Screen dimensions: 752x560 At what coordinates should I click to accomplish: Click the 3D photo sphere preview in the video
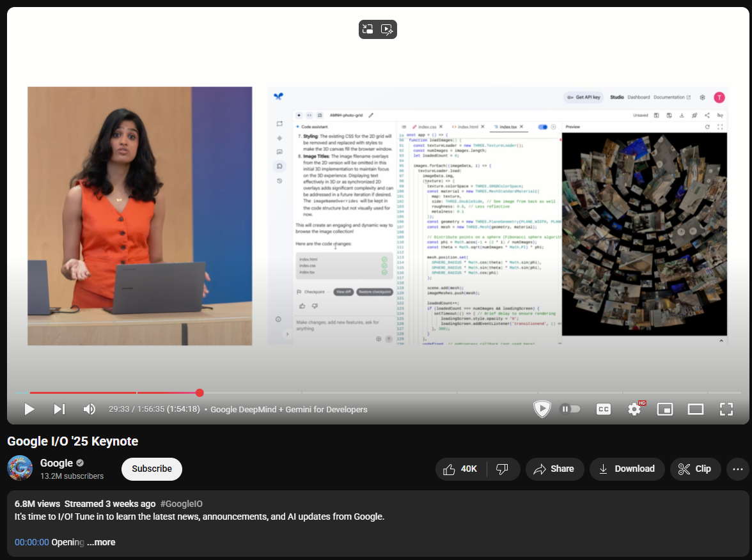coord(644,234)
